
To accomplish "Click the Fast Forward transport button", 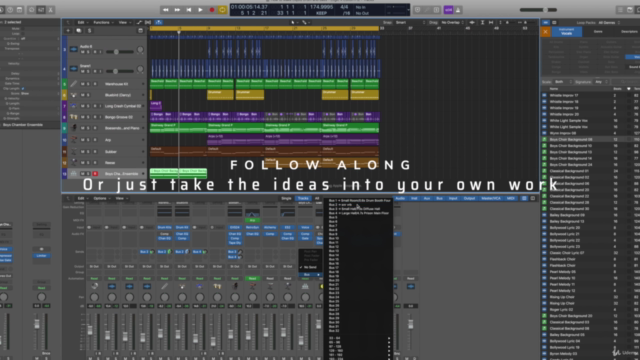I will click(177, 10).
